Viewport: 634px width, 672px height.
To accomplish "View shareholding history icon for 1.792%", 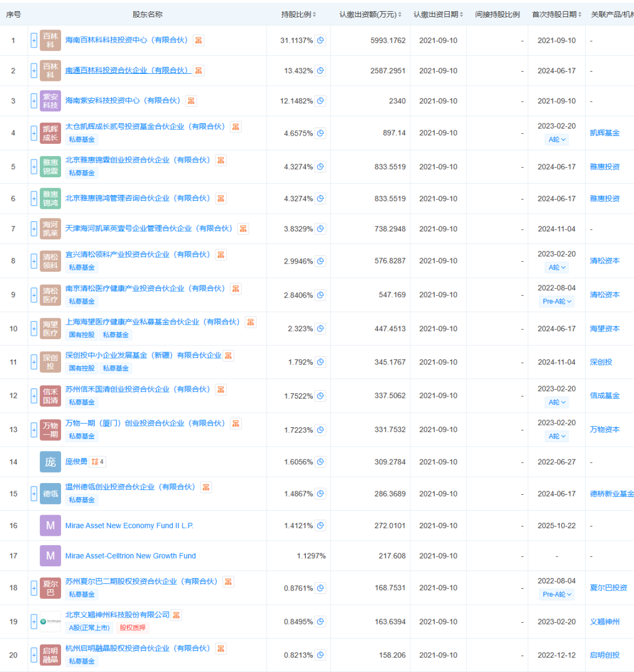I will click(320, 362).
